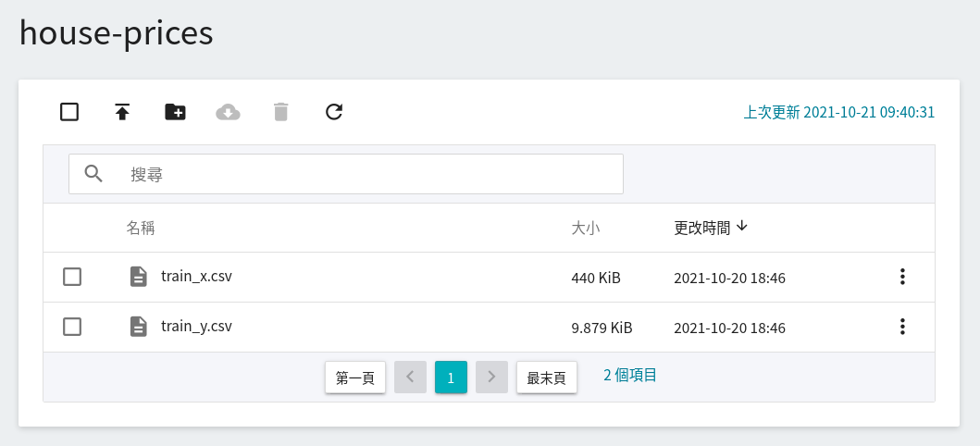This screenshot has height=446, width=980.
Task: Toggle the select-all checkbox in toolbar
Action: pyautogui.click(x=69, y=112)
